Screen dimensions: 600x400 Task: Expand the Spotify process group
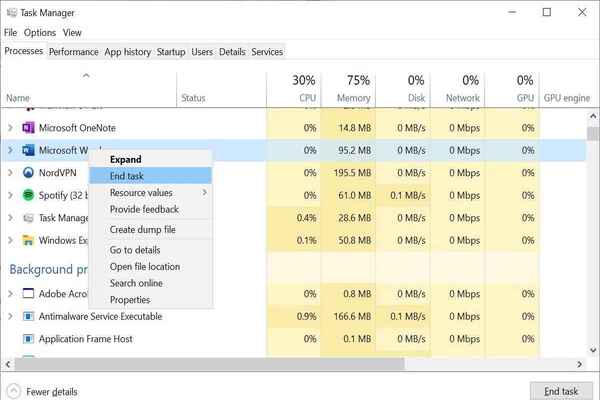pyautogui.click(x=10, y=195)
